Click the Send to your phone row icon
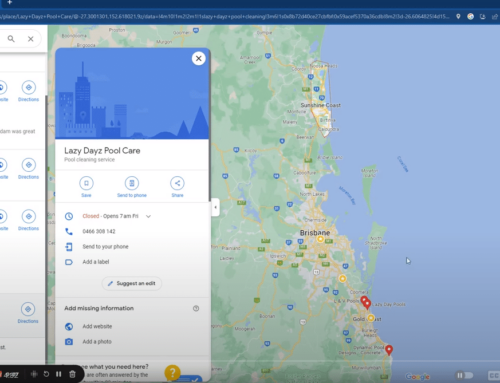This screenshot has height=383, width=500. click(x=69, y=247)
